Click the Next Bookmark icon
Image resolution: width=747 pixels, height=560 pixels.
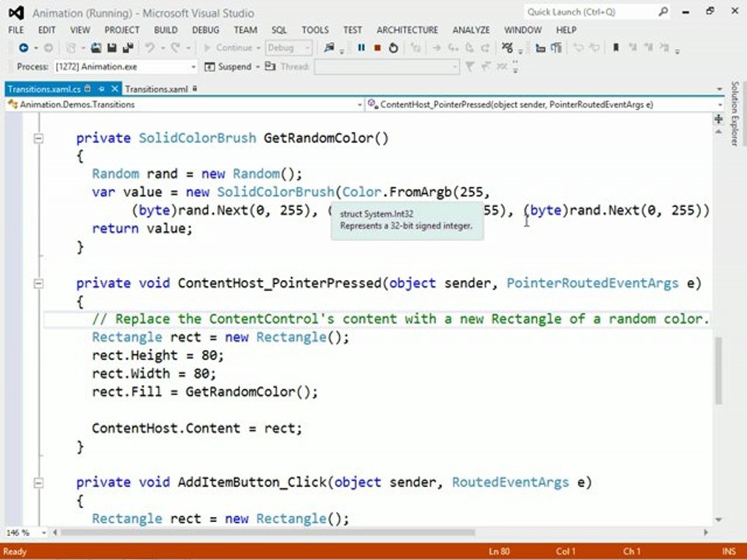click(648, 47)
